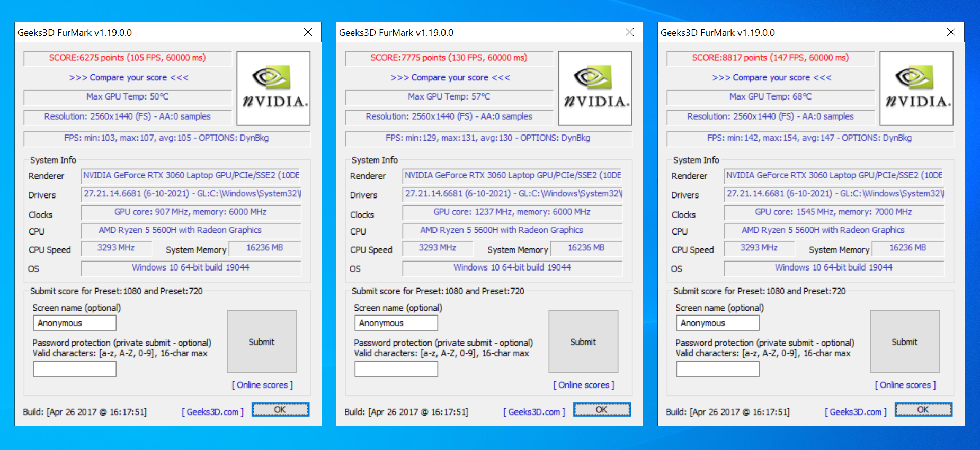Screen dimensions: 980x450
Task: Close the FurMark window showing 147 FPS
Action: (x=951, y=32)
